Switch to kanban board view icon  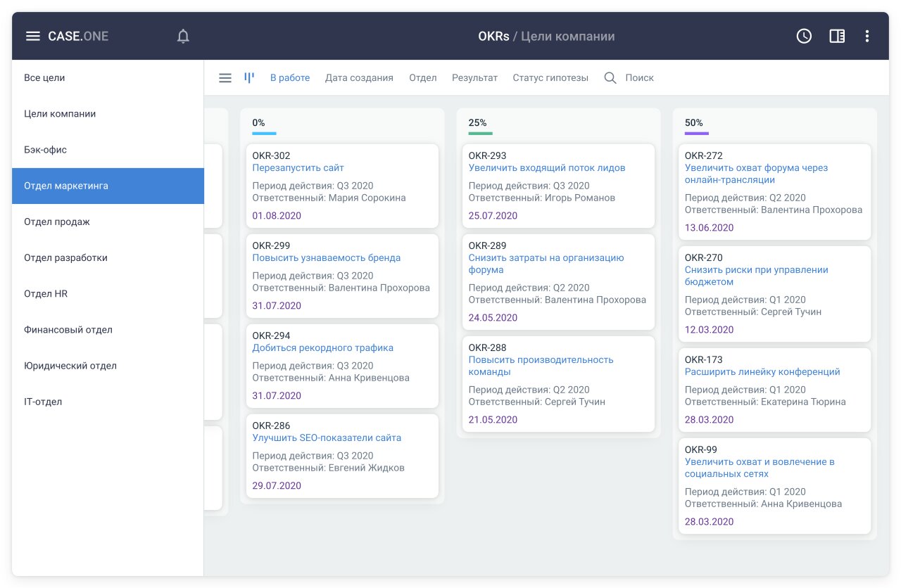click(249, 78)
